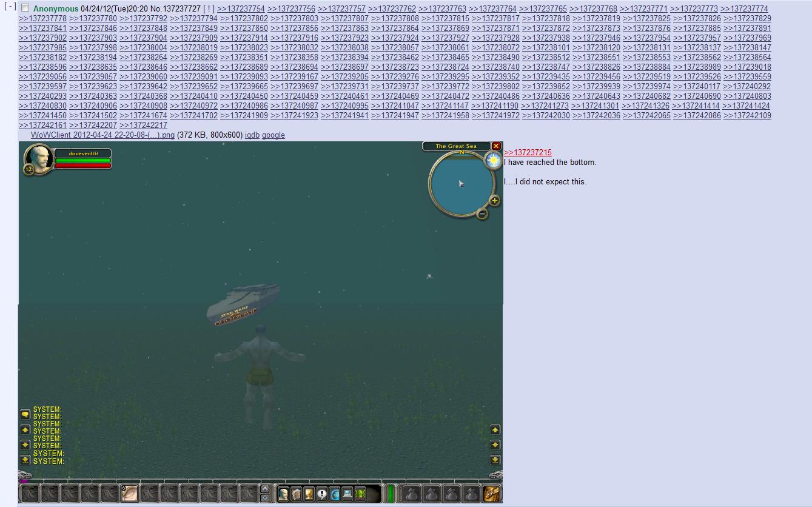Click the post date 04/24/12(Tue)20:20

(x=114, y=9)
